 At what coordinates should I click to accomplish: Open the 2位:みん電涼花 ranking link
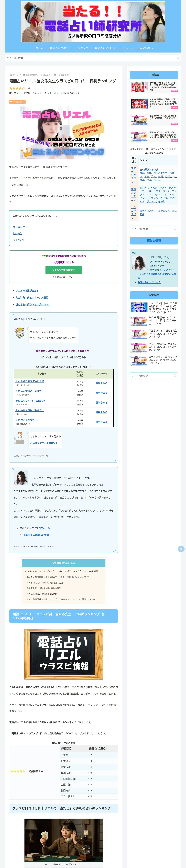tap(29, 391)
